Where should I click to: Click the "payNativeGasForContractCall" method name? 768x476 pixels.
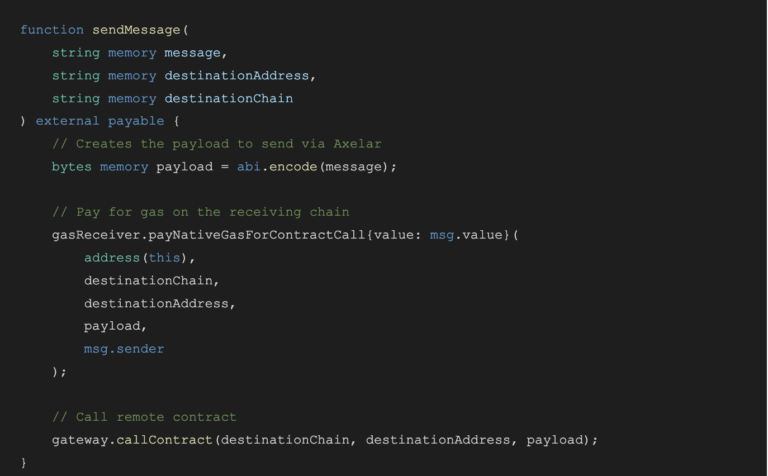[x=257, y=235]
